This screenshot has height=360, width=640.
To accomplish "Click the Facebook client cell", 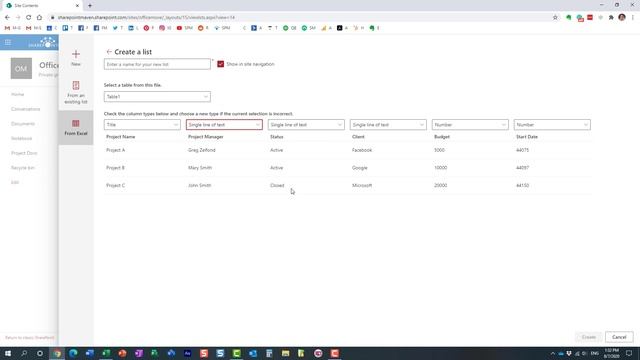I will [x=362, y=150].
